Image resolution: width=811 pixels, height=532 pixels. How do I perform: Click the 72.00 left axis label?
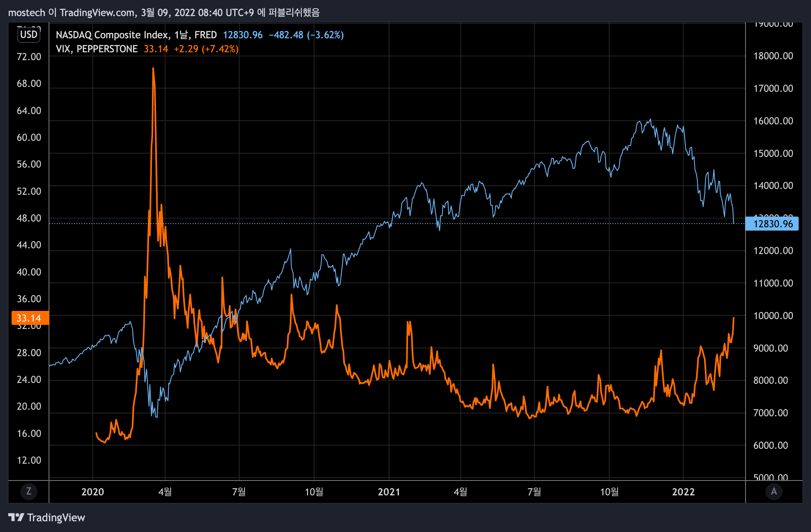29,57
